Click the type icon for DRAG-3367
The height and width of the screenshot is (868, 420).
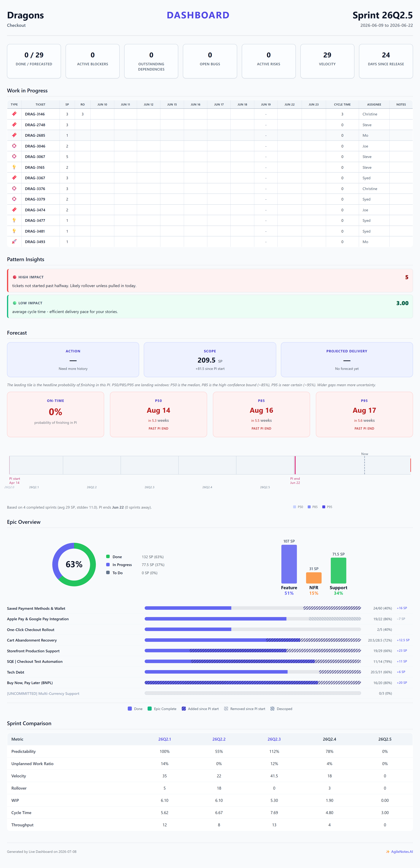[x=14, y=178]
